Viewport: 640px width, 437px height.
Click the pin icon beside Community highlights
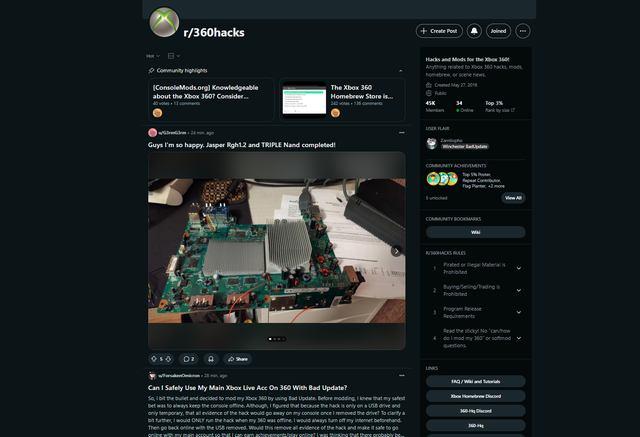click(x=151, y=71)
